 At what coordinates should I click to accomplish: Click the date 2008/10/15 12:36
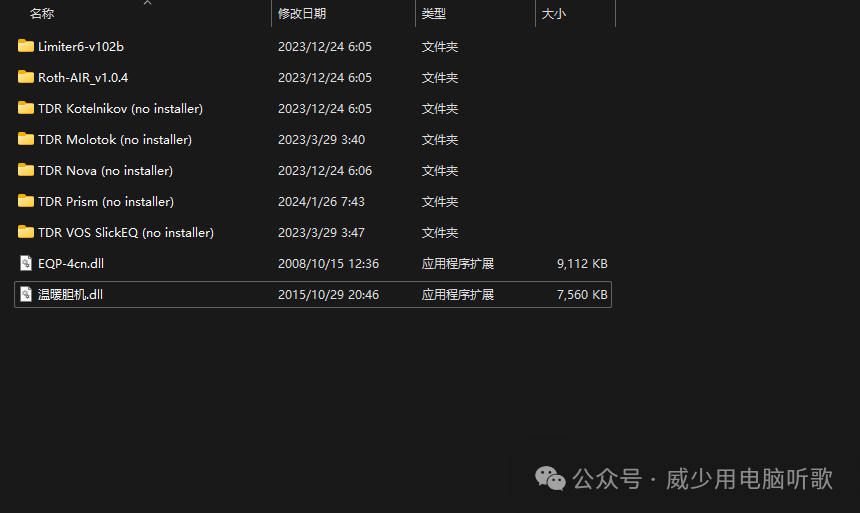click(x=329, y=264)
